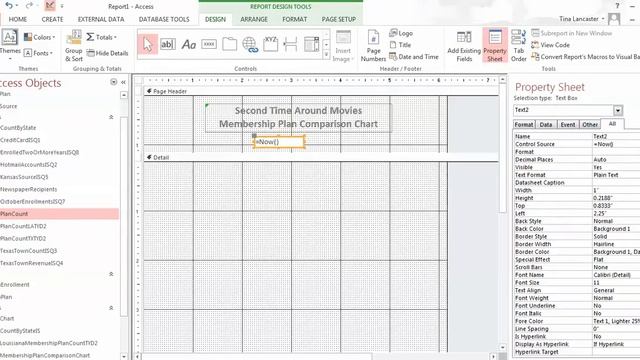Open the Property Sheet object selector dropdown
The height and width of the screenshot is (360, 640).
point(618,110)
